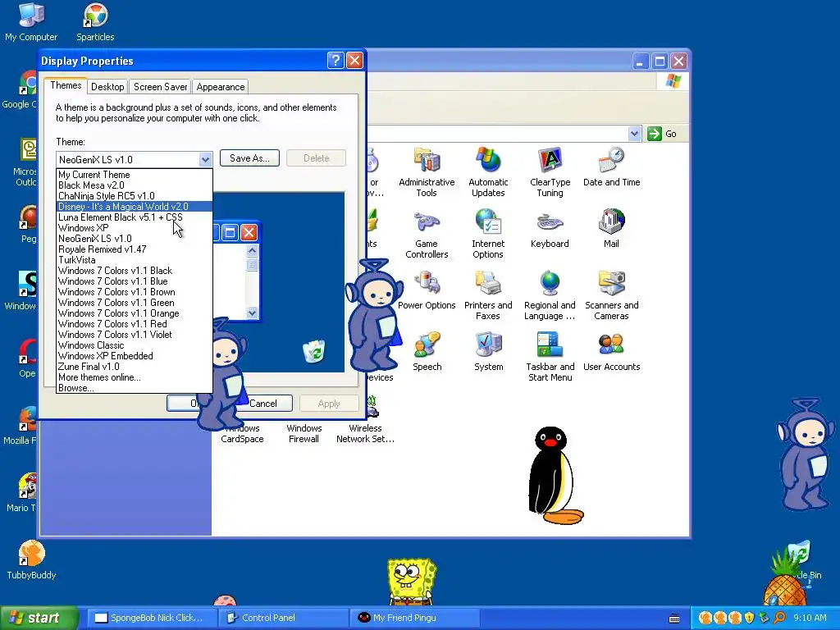This screenshot has height=630, width=840.
Task: Switch to the Appearance tab
Action: point(220,87)
